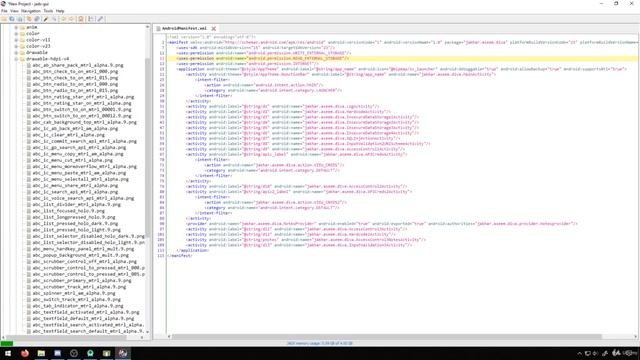Expand the color-v23 folder node
Viewport: 640px width, 360px height.
click(16, 46)
